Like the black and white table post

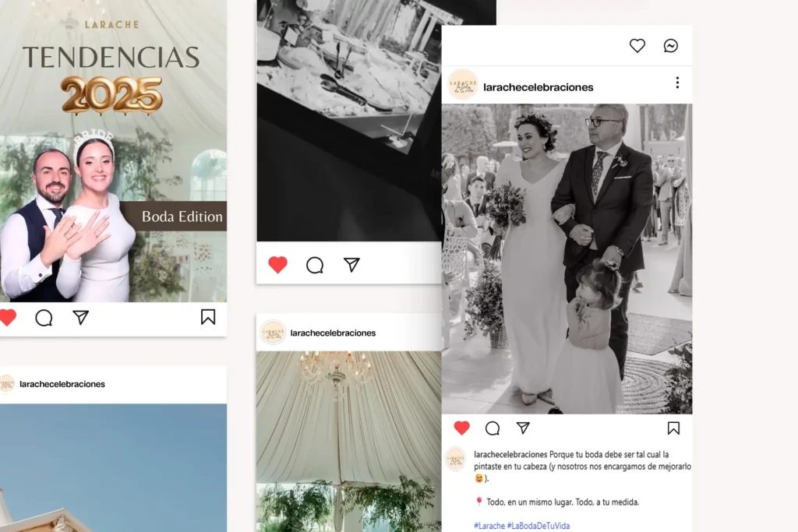click(278, 265)
